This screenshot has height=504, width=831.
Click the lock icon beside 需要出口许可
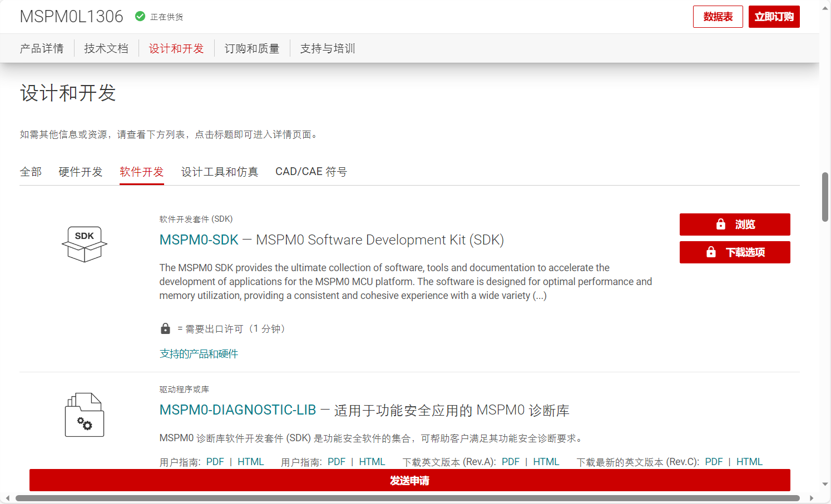(x=165, y=328)
